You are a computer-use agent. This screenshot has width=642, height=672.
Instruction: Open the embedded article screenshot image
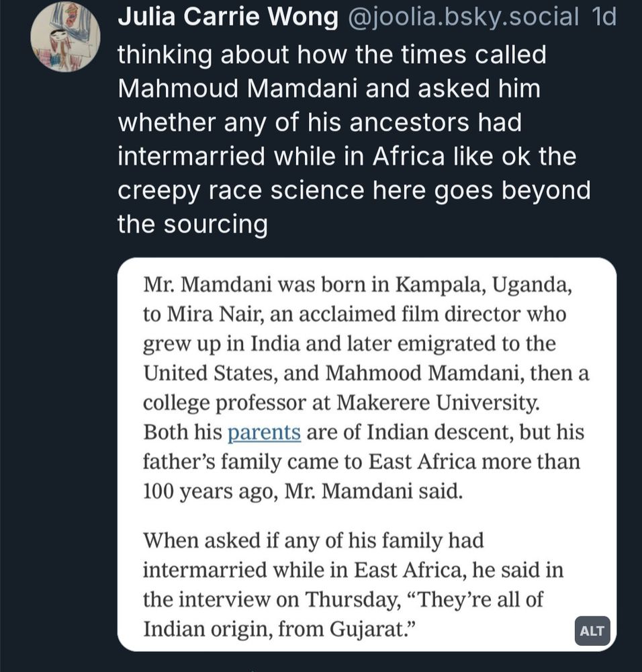pyautogui.click(x=367, y=454)
